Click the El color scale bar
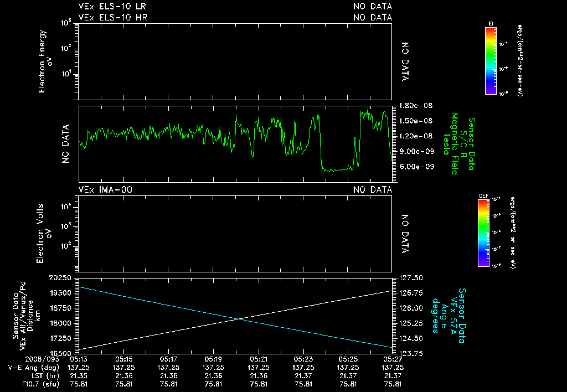Viewport: 567px width, 392px height. [491, 61]
